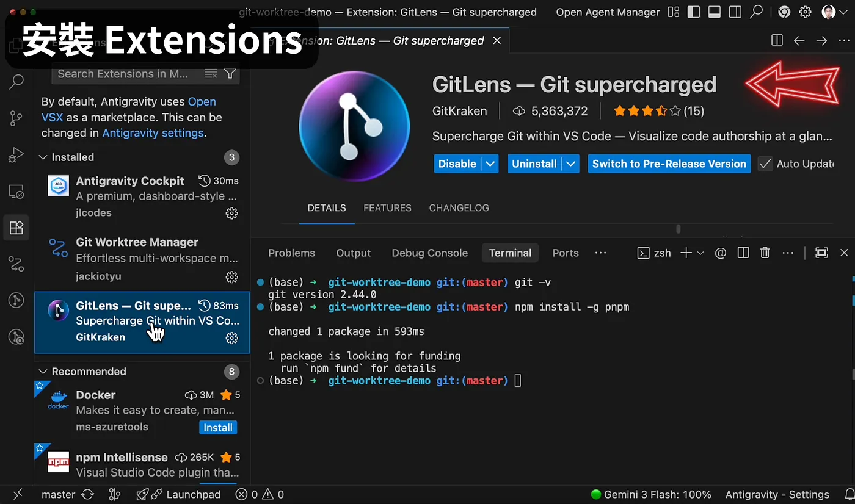This screenshot has width=855, height=504.
Task: Open the Antigravity settings link
Action: [x=153, y=133]
